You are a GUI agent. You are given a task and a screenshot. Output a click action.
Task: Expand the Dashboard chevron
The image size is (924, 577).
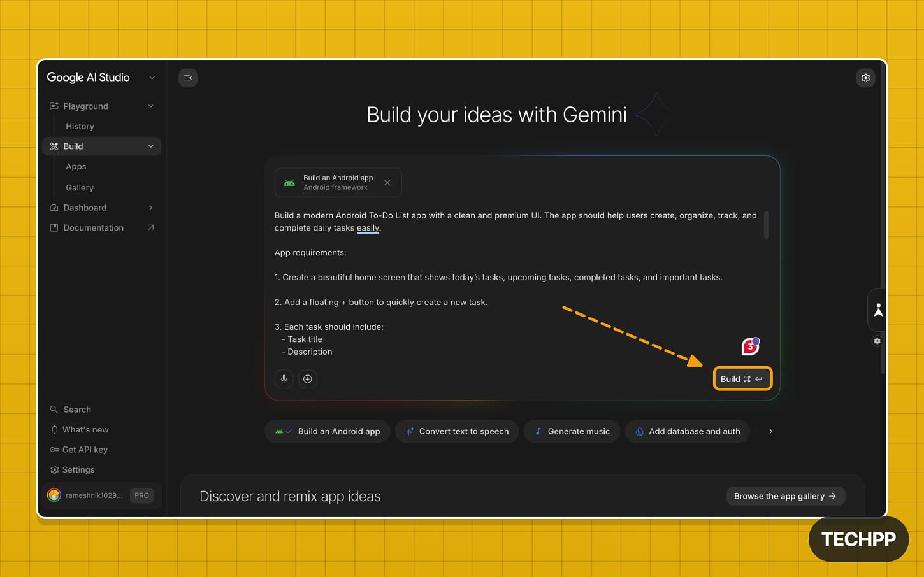click(151, 208)
